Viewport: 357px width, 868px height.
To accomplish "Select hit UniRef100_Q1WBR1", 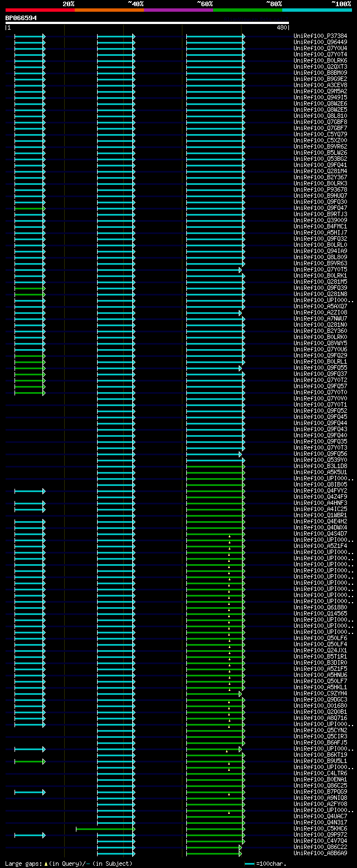I will [320, 515].
